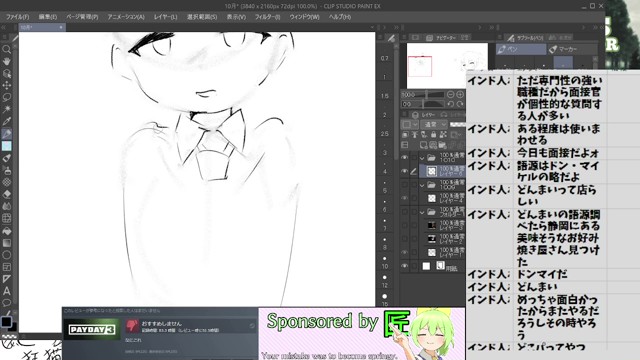Toggle visibility of 1010 folder layer
640x360 pixels.
[404, 158]
